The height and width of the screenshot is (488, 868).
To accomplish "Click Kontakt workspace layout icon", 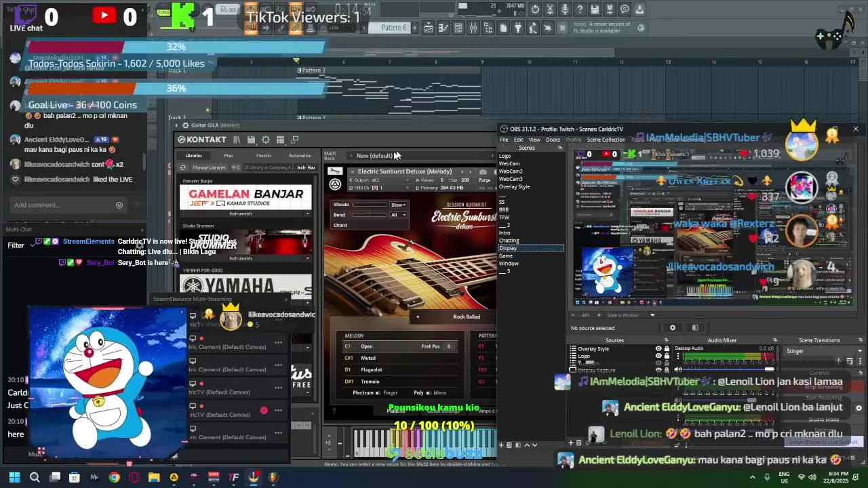I will point(280,140).
